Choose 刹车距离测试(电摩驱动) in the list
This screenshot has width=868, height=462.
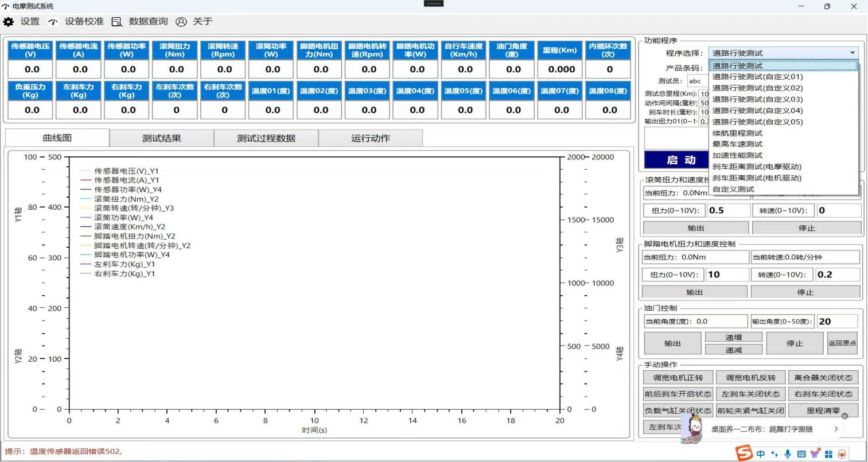click(757, 167)
